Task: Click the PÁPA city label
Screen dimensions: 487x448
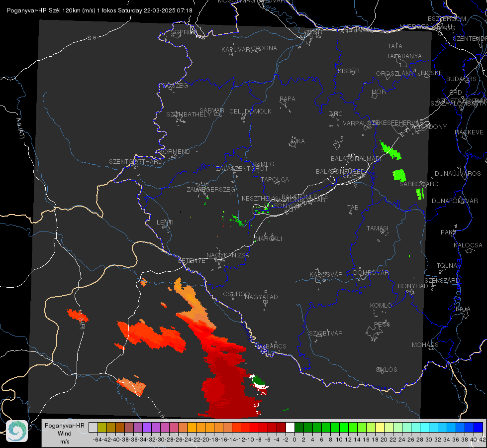Action: click(x=288, y=99)
